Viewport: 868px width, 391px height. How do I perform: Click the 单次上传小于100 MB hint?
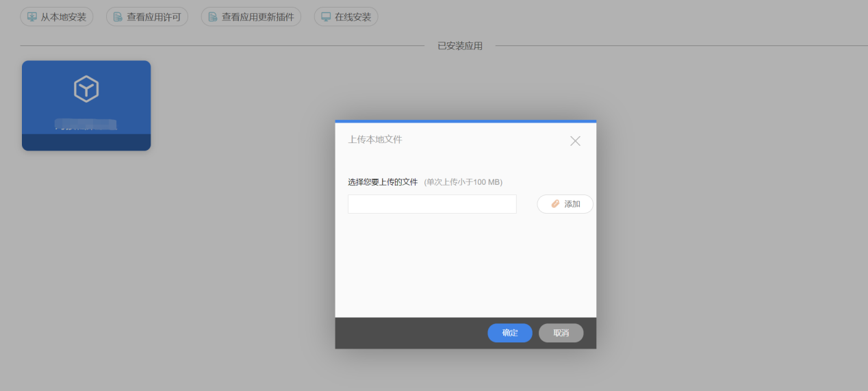tap(463, 182)
